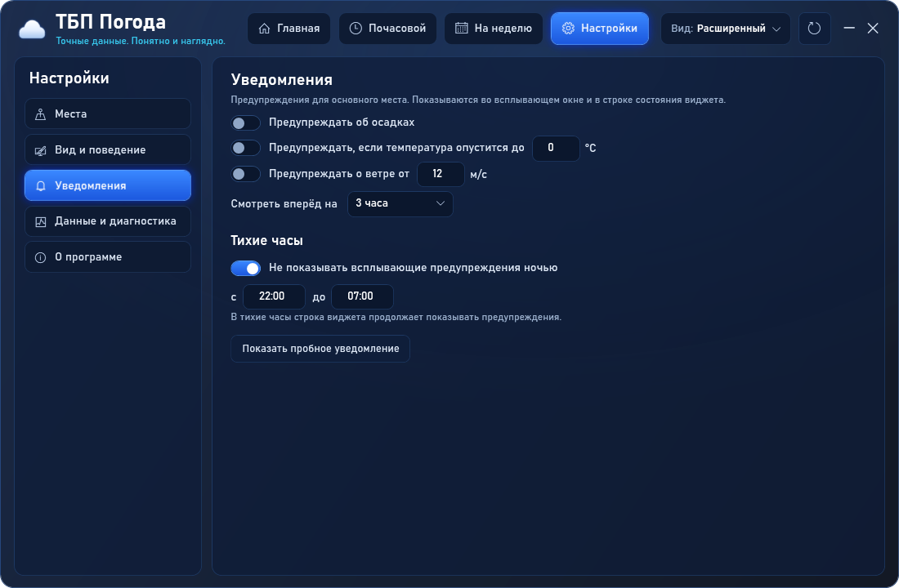Click the quiet hours start time 22:00 field

tap(274, 296)
